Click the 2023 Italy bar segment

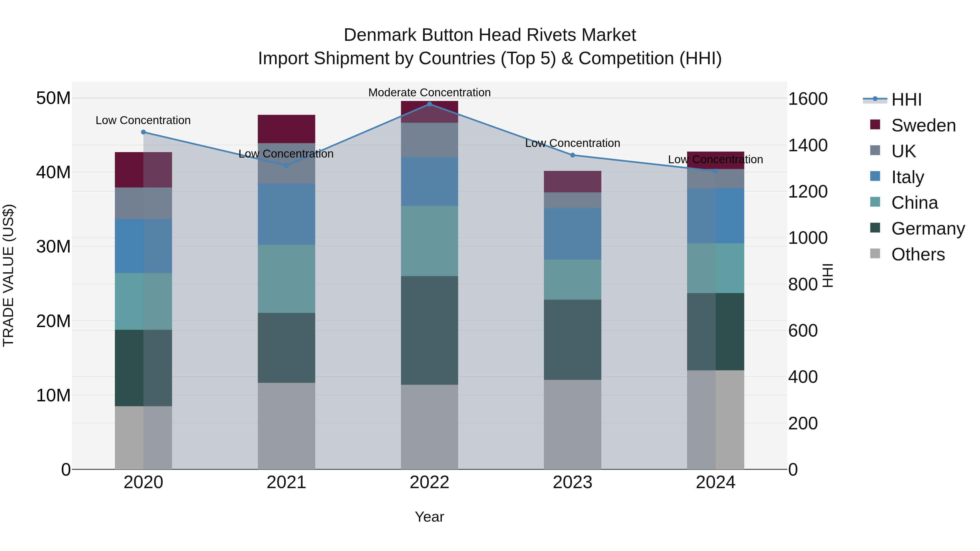(x=572, y=234)
